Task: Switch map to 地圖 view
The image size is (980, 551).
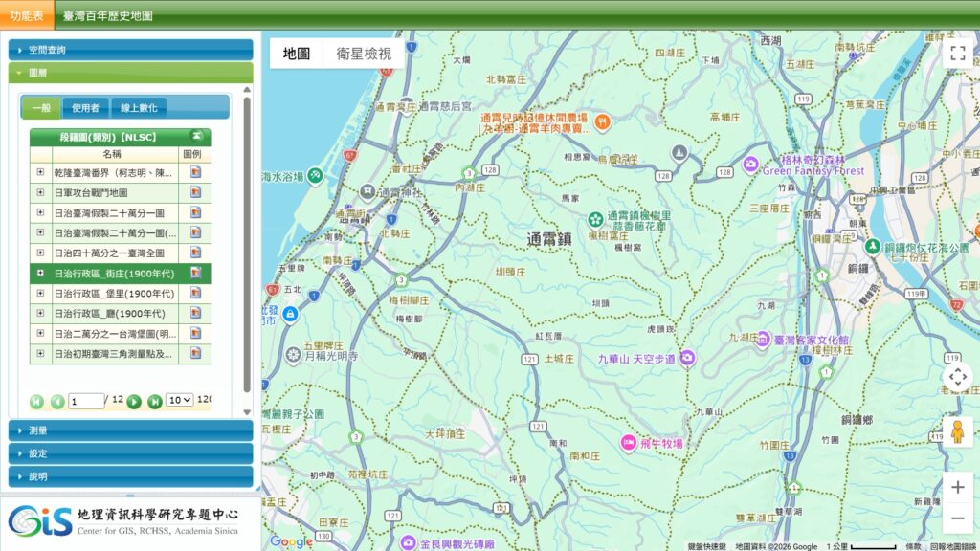Action: (297, 54)
